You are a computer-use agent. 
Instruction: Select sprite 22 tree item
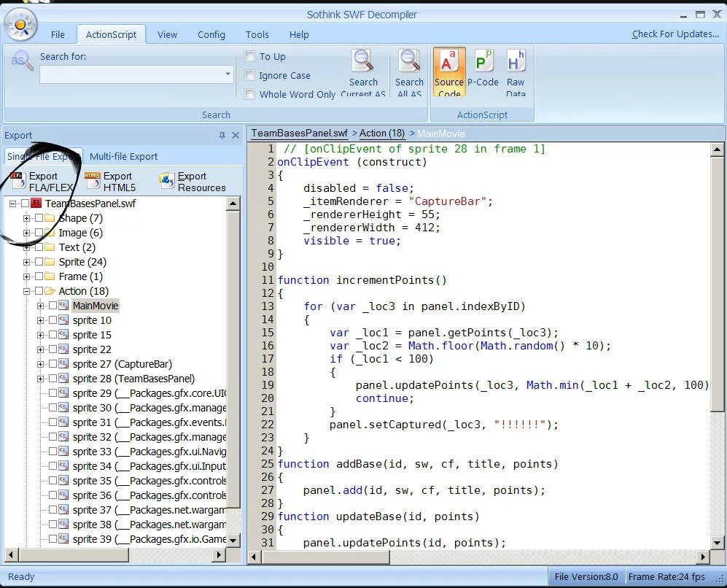(92, 349)
